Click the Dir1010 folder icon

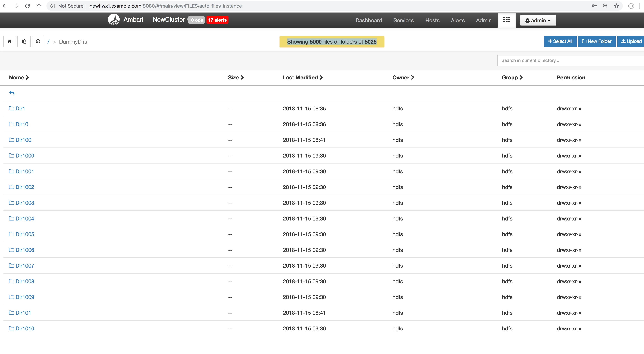pos(12,329)
